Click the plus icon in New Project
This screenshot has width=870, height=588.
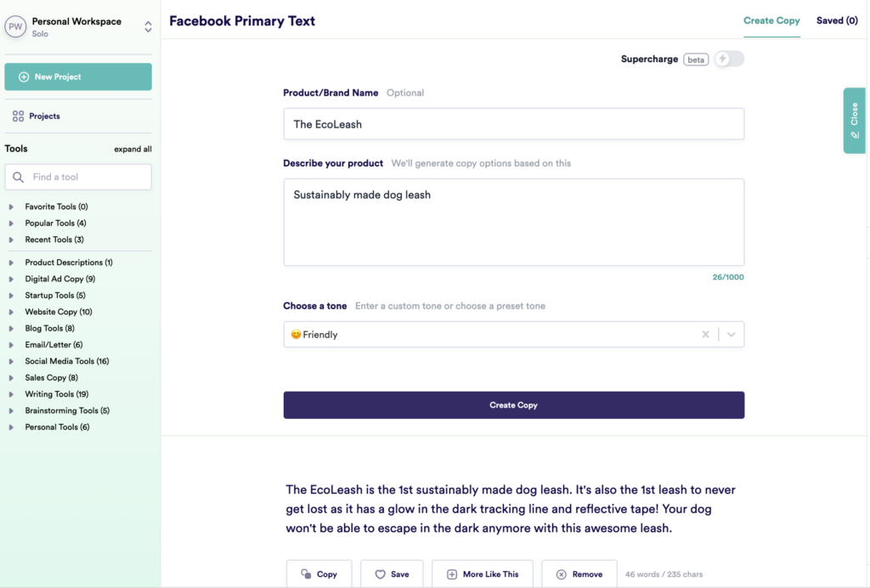(x=24, y=76)
